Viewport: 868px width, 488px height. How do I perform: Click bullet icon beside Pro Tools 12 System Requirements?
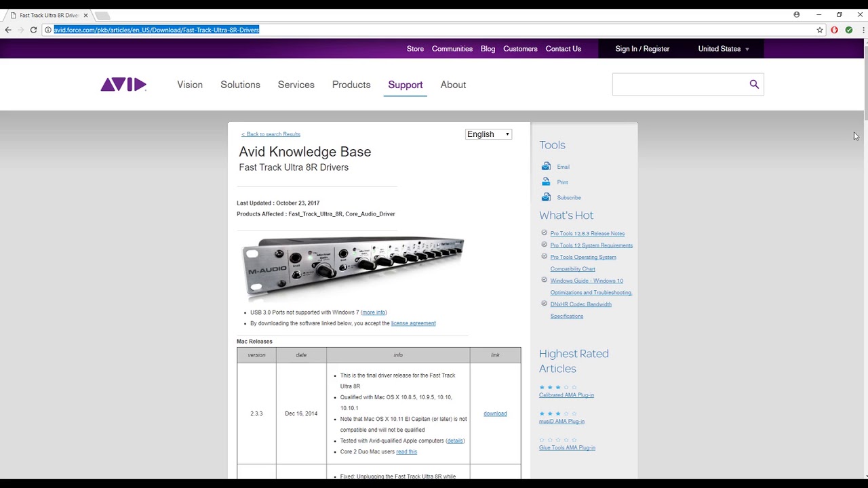click(x=544, y=244)
